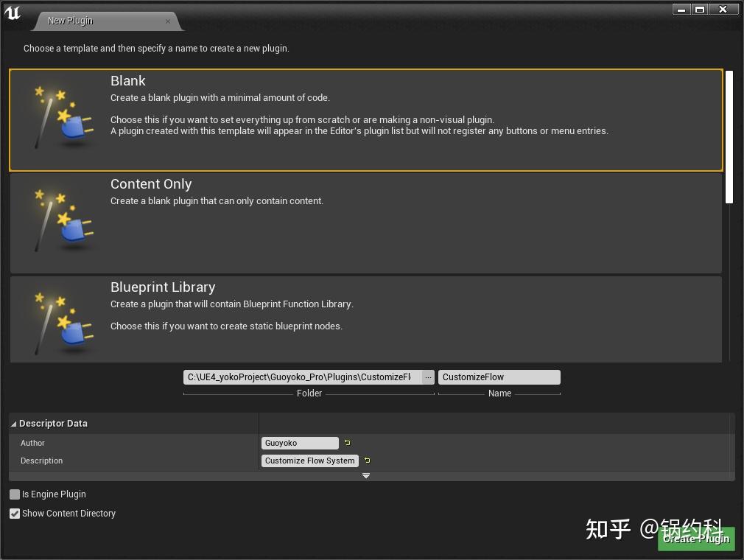Edit the CustomizeFlow name field
744x560 pixels.
coord(499,377)
